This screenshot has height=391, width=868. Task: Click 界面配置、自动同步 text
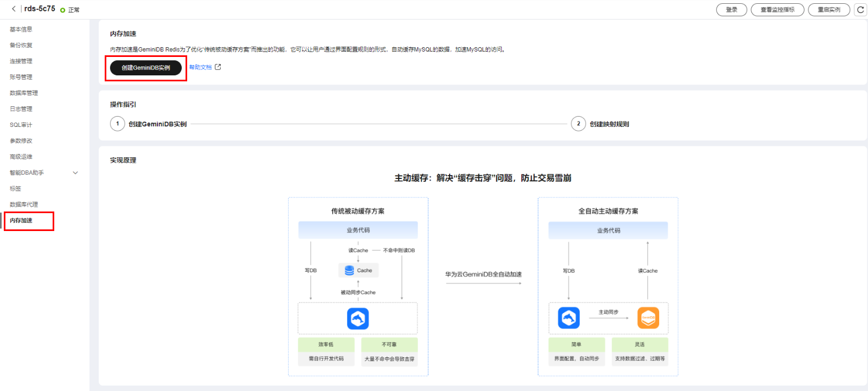coord(576,358)
